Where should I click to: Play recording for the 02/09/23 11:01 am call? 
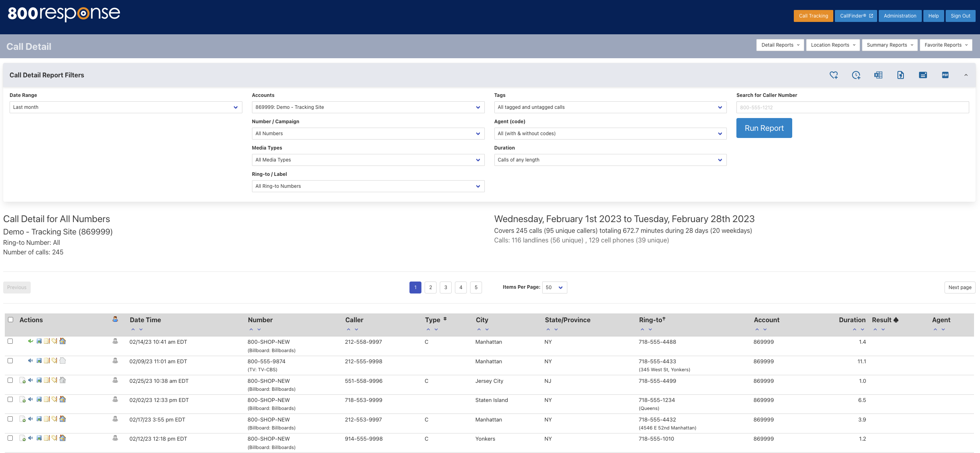[x=30, y=361]
